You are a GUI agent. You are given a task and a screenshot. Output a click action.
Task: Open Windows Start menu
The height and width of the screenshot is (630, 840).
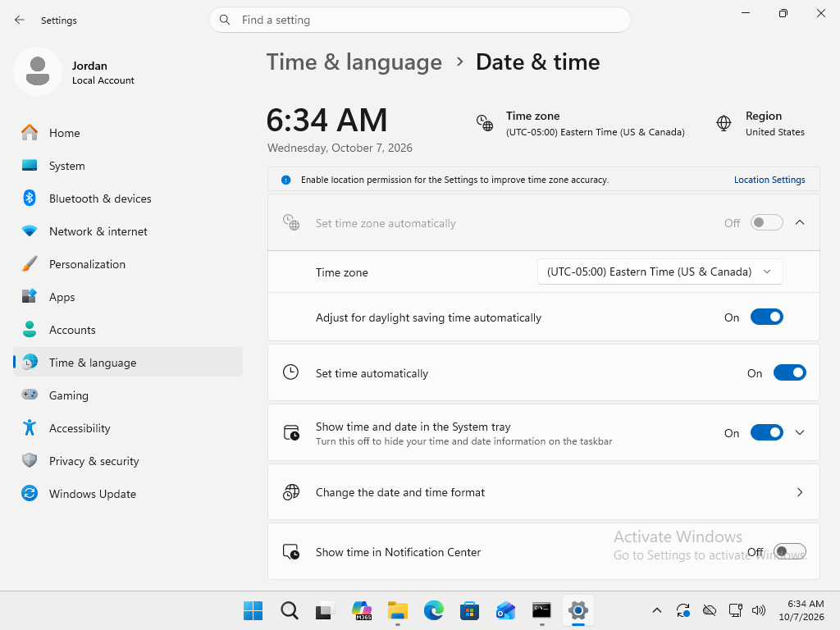pos(253,610)
